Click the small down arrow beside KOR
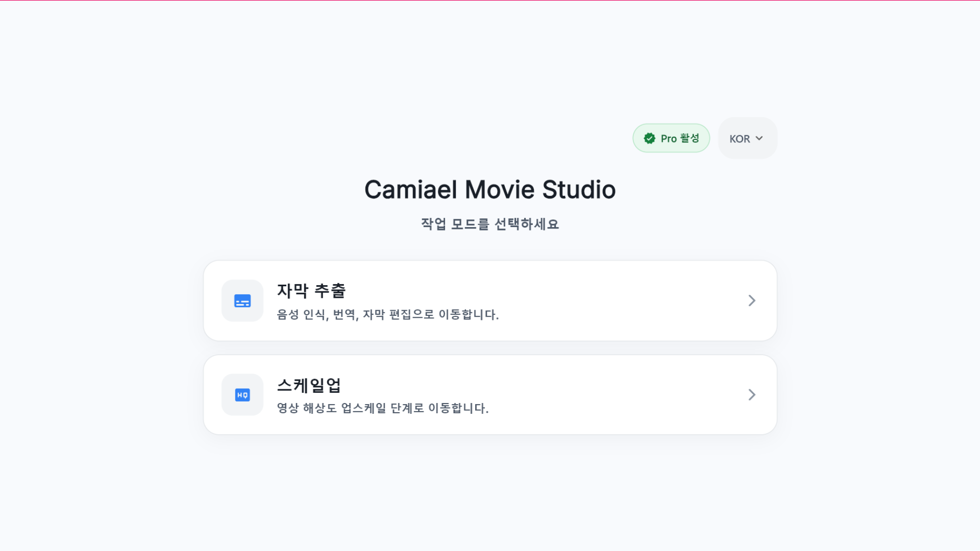This screenshot has width=980, height=551. point(759,138)
